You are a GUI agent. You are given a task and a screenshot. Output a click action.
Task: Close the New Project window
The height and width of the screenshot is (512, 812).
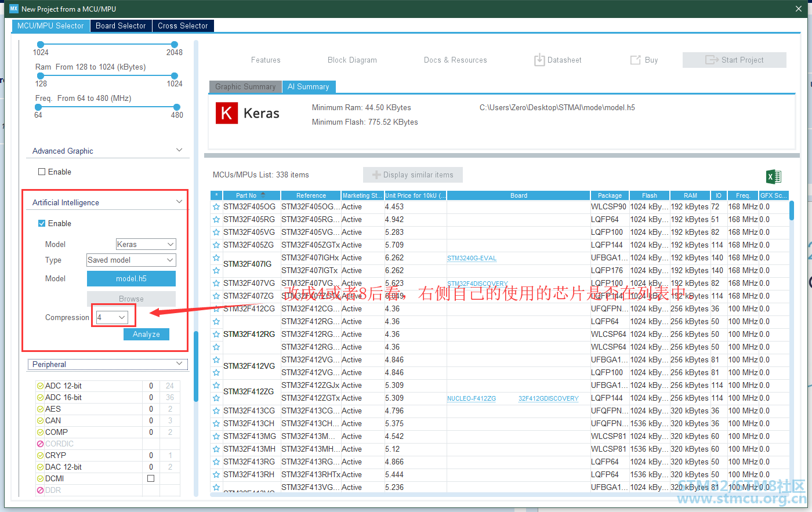click(x=799, y=9)
